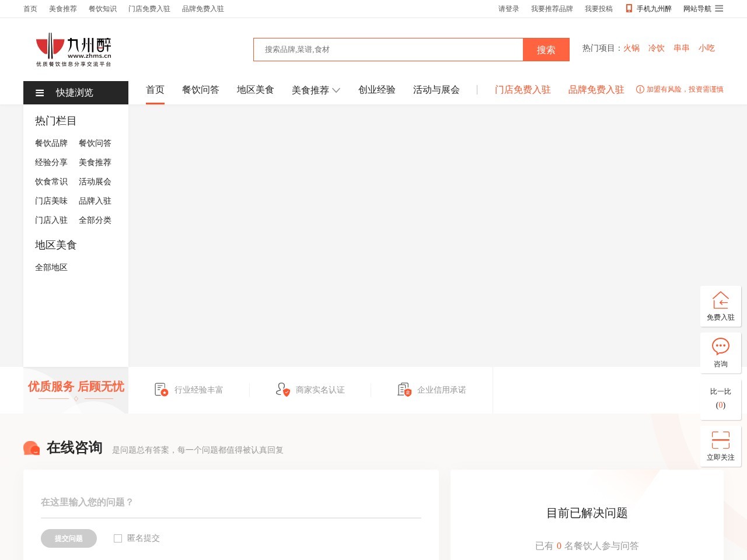Click the 商家实名认证 person icon
Screen dimensions: 747x560
coord(282,390)
